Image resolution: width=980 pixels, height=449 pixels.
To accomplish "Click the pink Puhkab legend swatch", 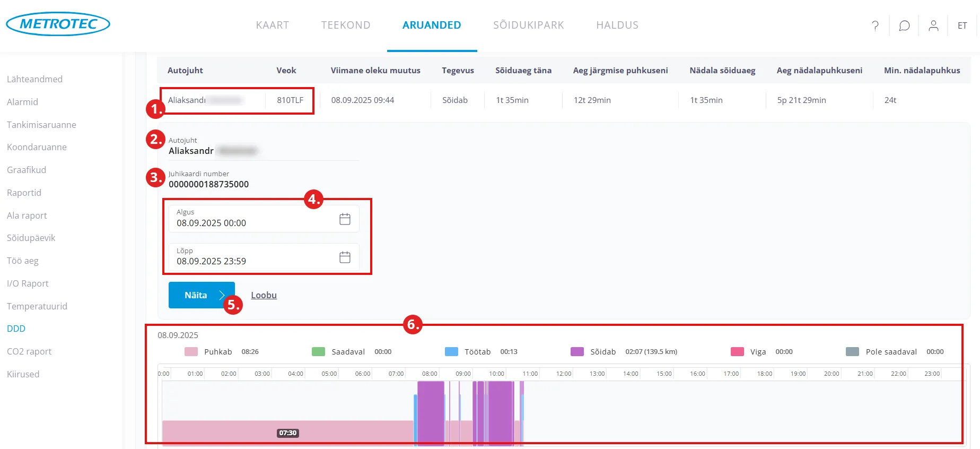I will point(191,352).
